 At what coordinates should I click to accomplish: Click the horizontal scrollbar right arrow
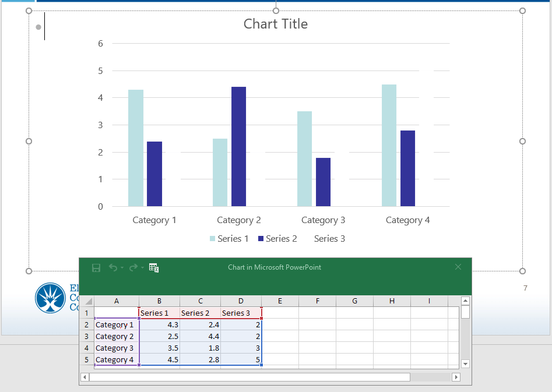pos(456,377)
